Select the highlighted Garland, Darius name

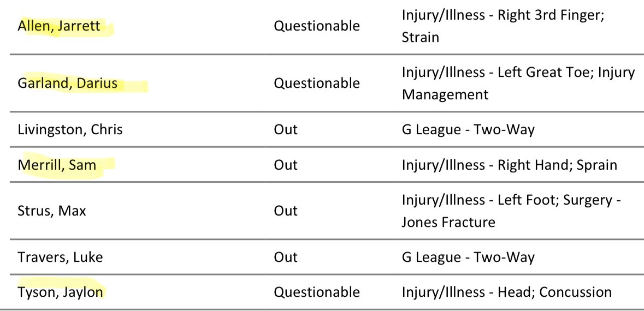click(x=68, y=83)
